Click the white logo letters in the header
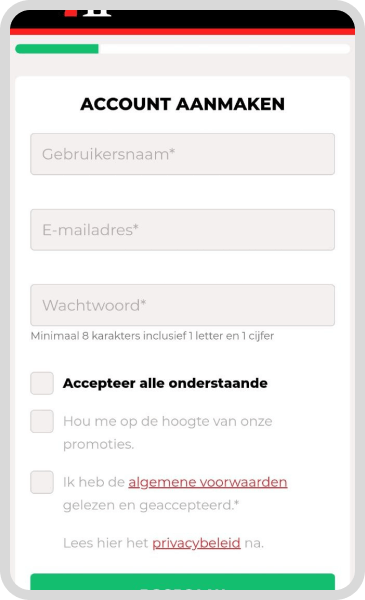The height and width of the screenshot is (600, 365). 97,13
